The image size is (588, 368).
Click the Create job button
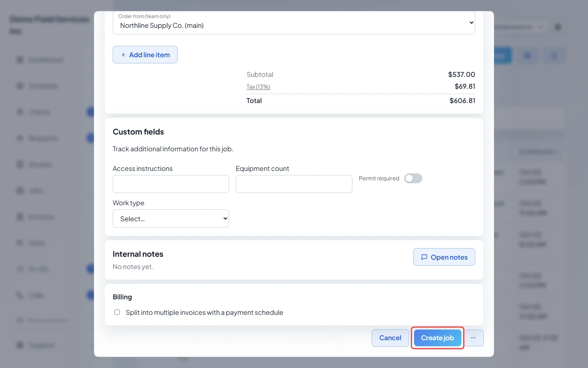[x=438, y=338]
